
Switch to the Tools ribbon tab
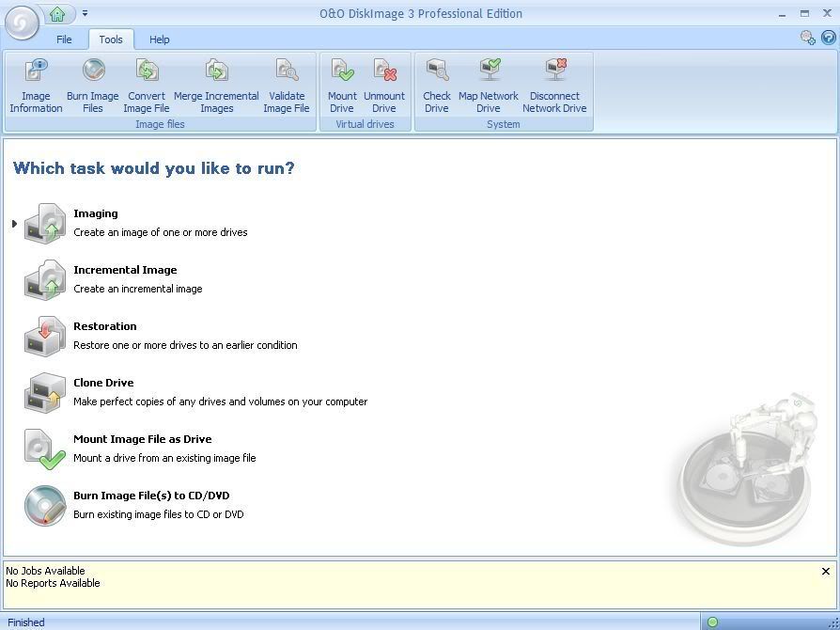[110, 39]
